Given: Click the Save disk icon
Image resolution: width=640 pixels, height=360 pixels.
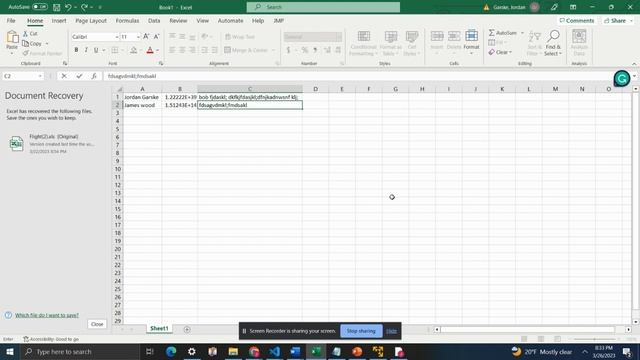Looking at the screenshot, I should pyautogui.click(x=56, y=7).
